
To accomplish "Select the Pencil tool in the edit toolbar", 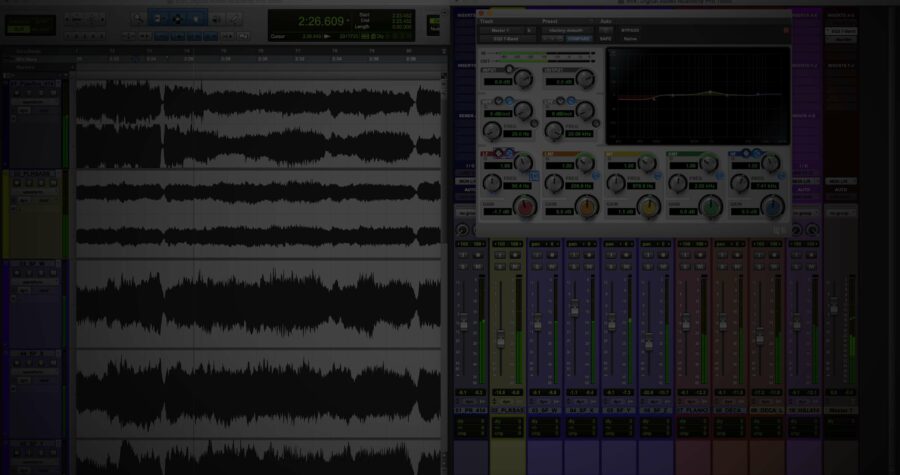I will [x=234, y=19].
